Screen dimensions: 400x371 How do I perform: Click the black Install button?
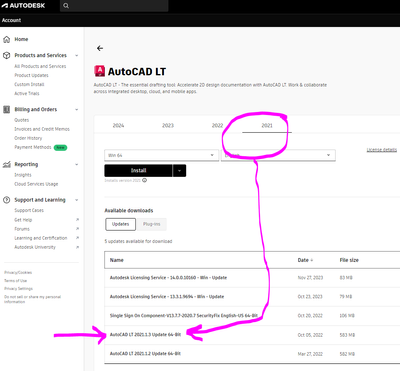pyautogui.click(x=138, y=171)
